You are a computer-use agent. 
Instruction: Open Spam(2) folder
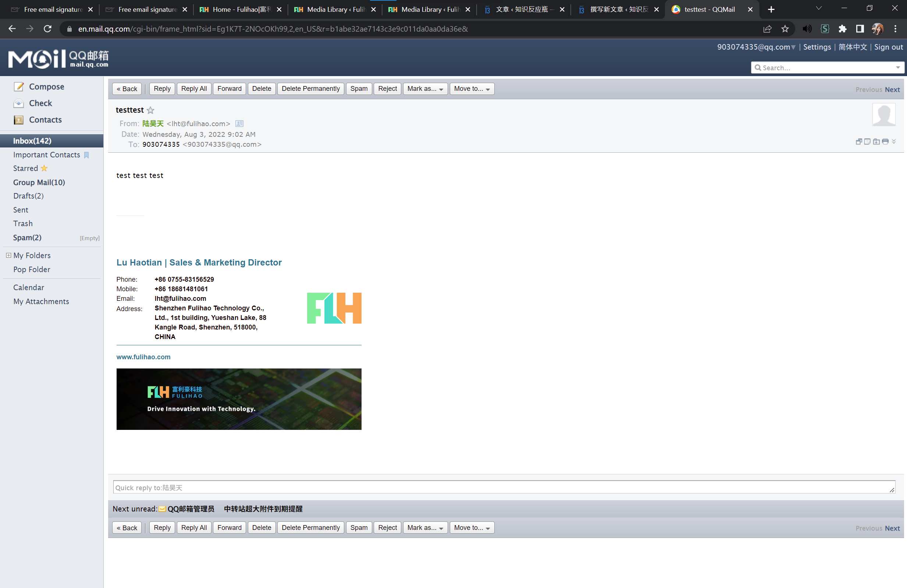[x=27, y=238]
